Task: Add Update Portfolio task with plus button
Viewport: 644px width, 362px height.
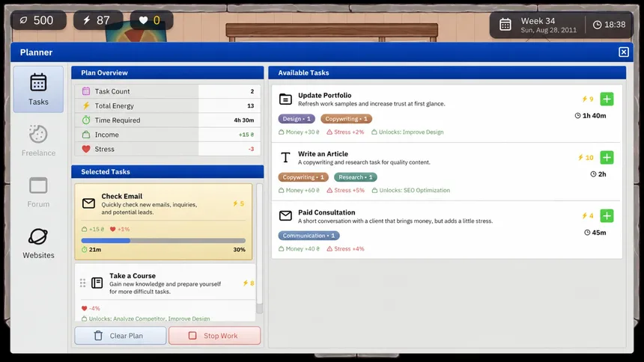Action: pyautogui.click(x=607, y=99)
